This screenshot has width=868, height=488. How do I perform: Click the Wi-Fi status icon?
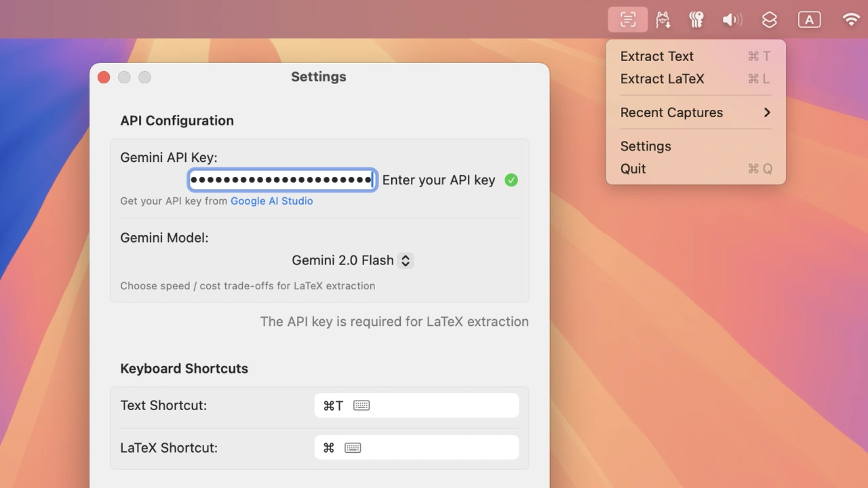[851, 20]
